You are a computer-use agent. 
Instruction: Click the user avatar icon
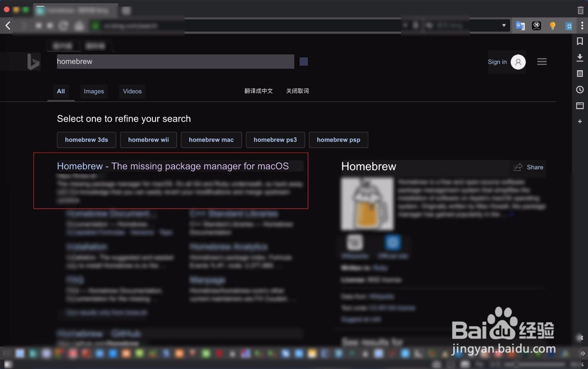[x=518, y=62]
